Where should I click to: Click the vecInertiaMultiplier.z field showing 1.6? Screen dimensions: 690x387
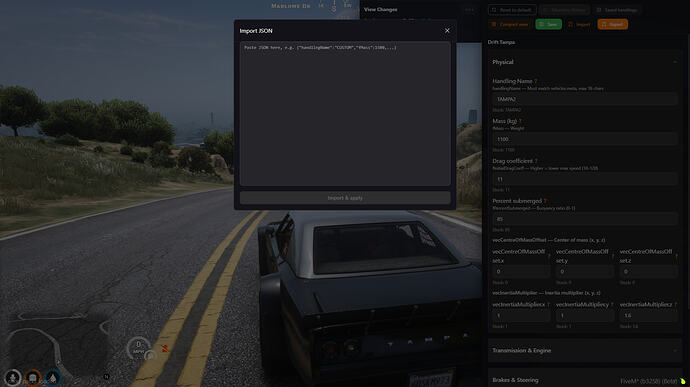point(649,316)
